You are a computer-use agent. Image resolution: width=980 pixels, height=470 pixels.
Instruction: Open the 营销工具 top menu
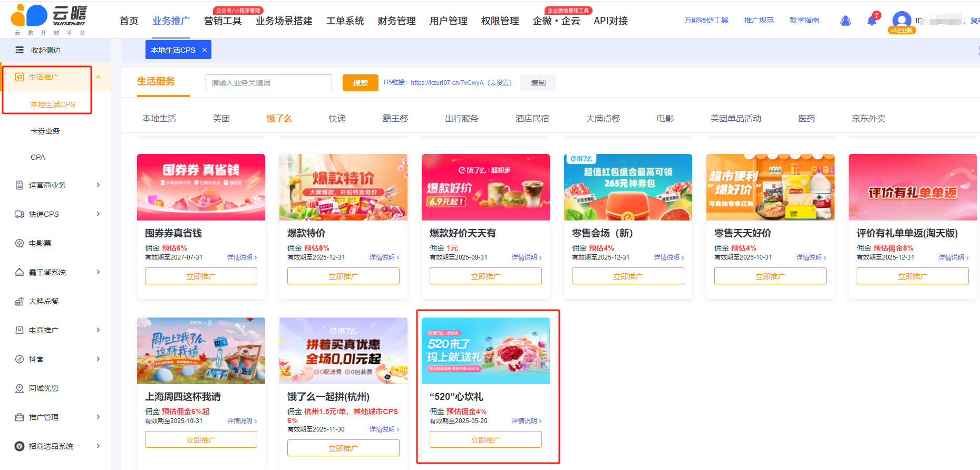(x=222, y=21)
